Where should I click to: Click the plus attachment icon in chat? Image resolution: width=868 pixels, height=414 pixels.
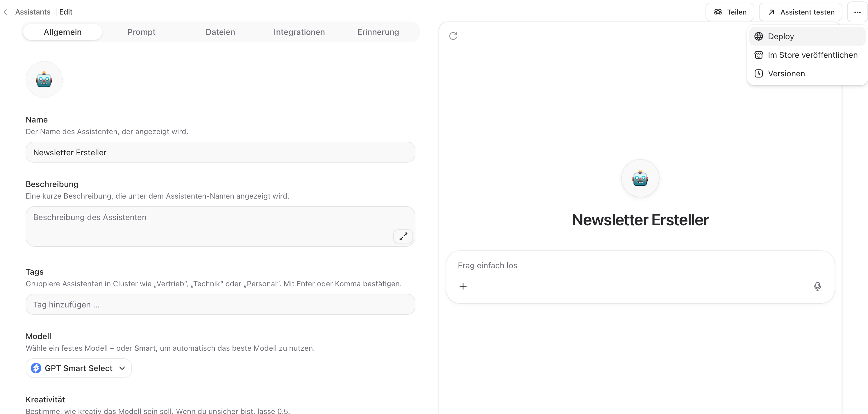463,286
